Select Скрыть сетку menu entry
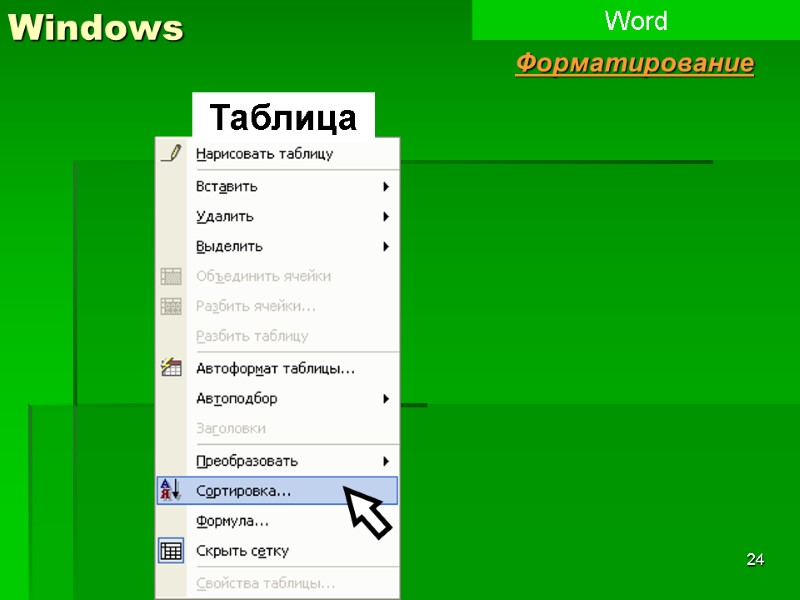This screenshot has width=800, height=600. click(277, 551)
